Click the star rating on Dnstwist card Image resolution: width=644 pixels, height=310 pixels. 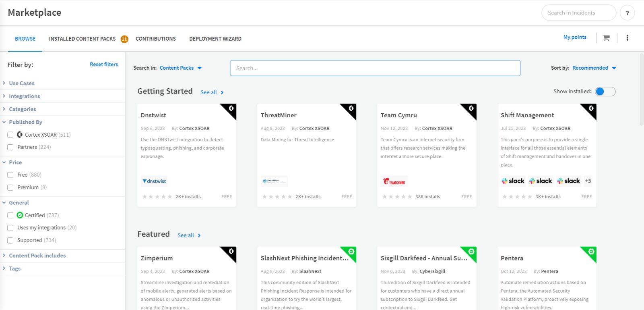pyautogui.click(x=157, y=197)
